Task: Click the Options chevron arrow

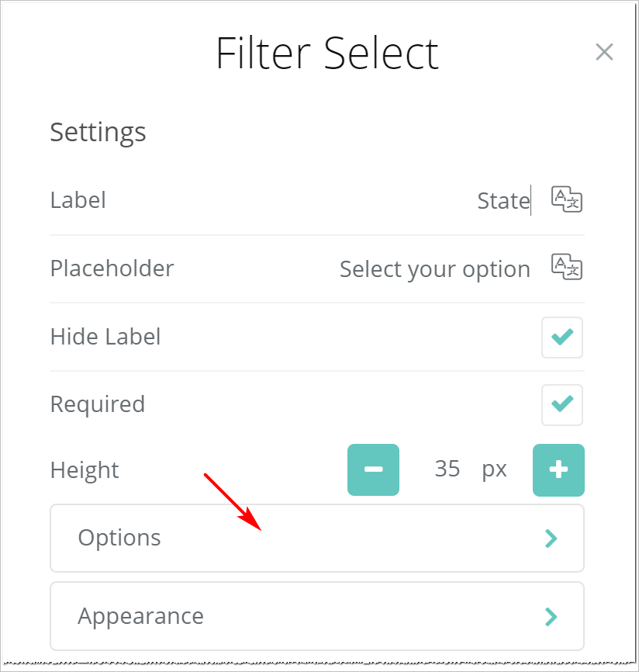Action: [x=551, y=538]
